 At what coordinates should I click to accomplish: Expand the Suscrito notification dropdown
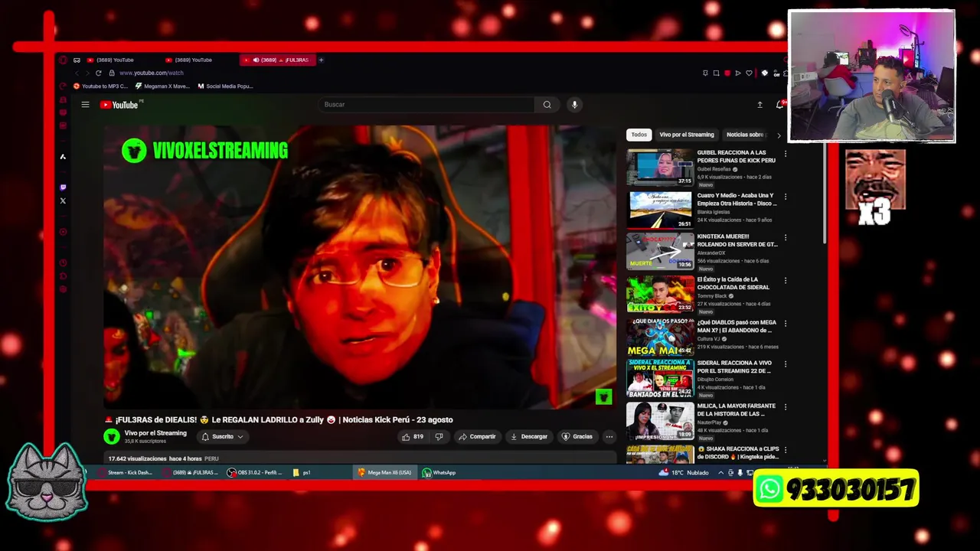pyautogui.click(x=222, y=437)
